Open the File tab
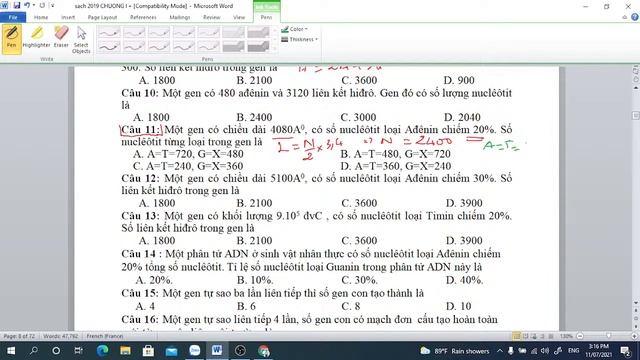Screen dimensions: 640x360 tap(13, 17)
